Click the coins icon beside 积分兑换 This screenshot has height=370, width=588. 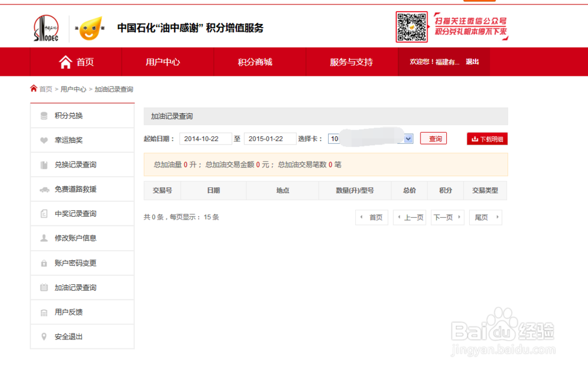click(44, 116)
